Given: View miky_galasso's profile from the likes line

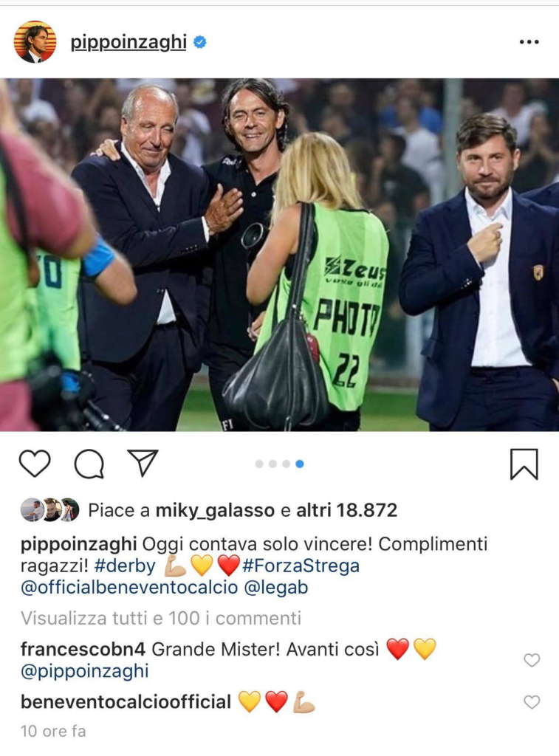Looking at the screenshot, I should click(215, 511).
